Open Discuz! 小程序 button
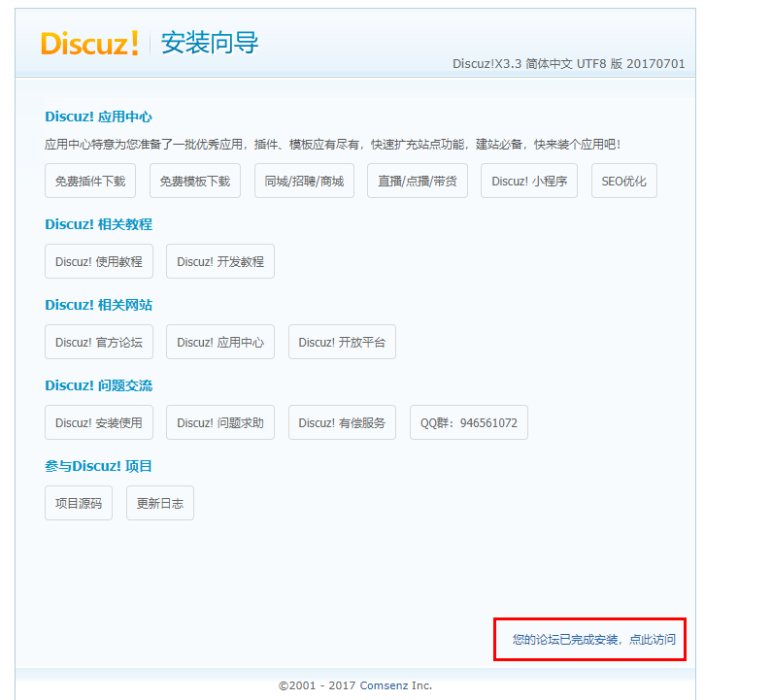The image size is (772, 700). 529,181
